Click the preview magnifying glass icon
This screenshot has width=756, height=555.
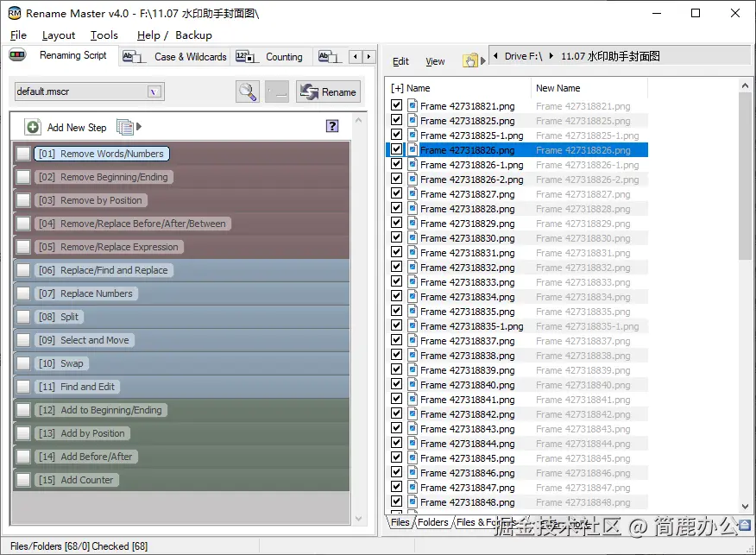tap(248, 91)
